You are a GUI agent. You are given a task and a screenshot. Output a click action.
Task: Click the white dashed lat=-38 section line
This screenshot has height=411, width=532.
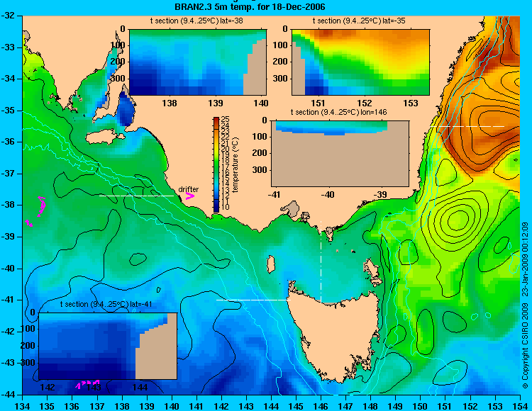click(136, 196)
